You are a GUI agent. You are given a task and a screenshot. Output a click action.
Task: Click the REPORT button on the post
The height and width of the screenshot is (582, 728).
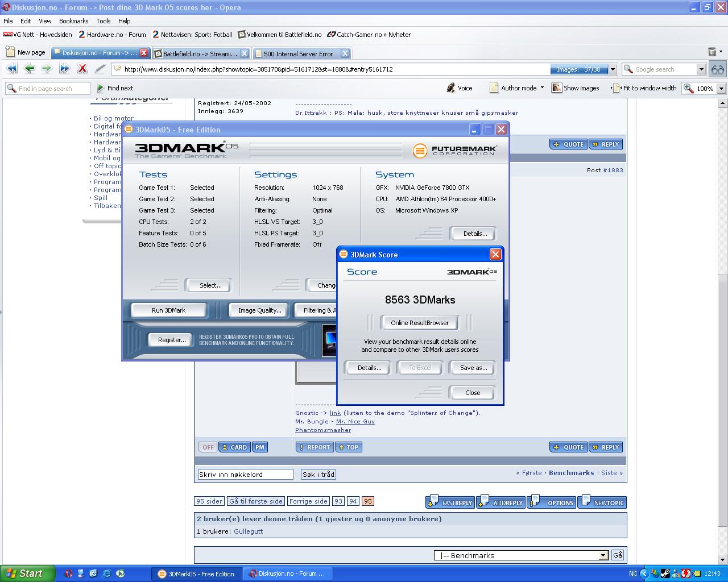click(x=315, y=447)
